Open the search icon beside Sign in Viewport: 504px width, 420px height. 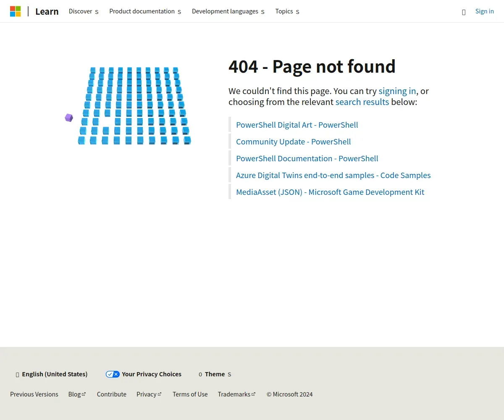464,12
